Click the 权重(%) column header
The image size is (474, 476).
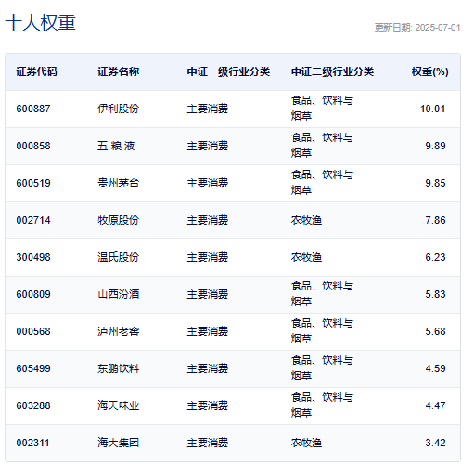tap(429, 71)
